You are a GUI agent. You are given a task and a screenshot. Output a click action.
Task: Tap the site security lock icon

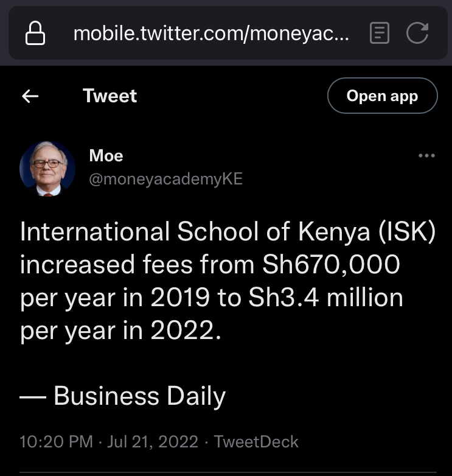[35, 33]
